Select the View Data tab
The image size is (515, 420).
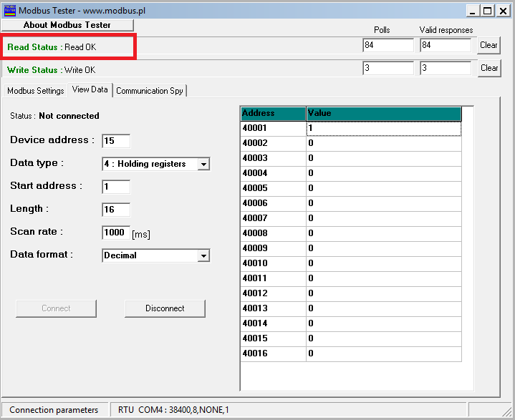90,89
